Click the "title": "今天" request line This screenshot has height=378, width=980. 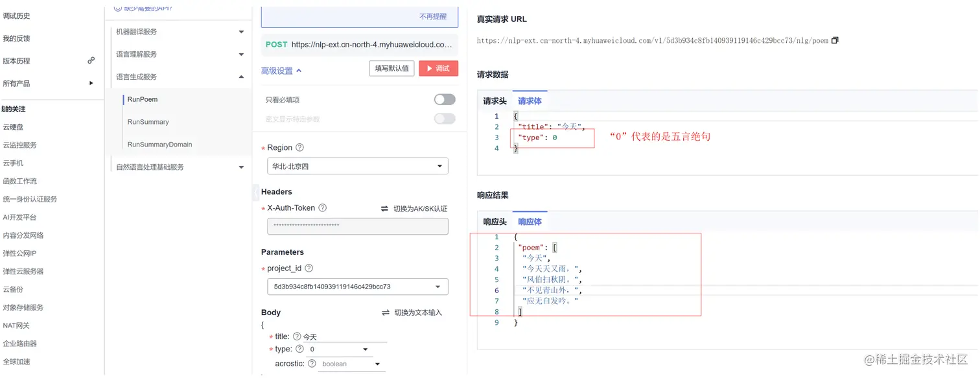[x=552, y=127]
